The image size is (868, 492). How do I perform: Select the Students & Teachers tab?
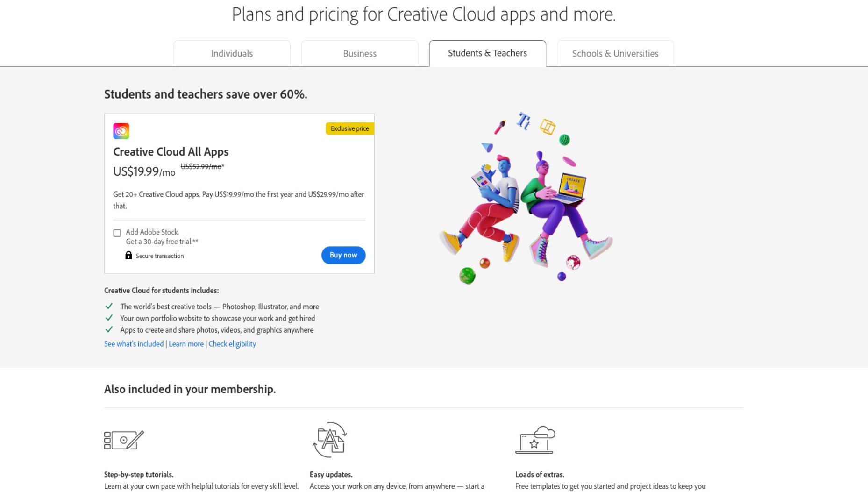(x=487, y=53)
